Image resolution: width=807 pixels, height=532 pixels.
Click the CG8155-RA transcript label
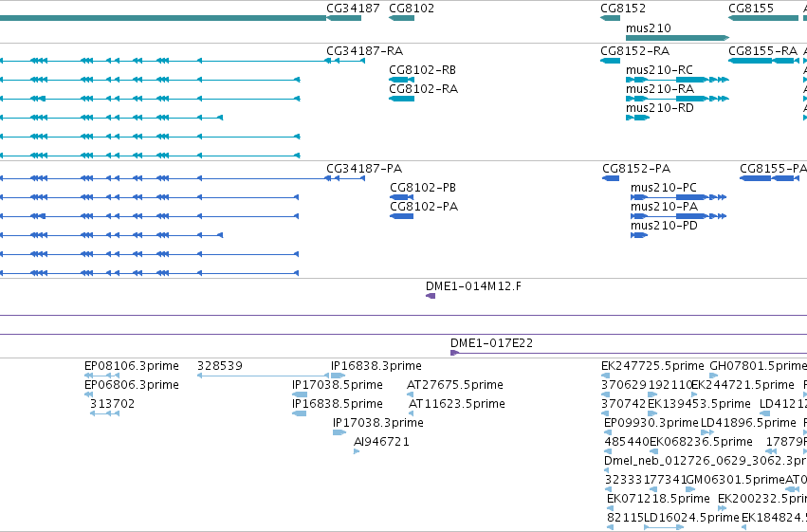point(762,51)
